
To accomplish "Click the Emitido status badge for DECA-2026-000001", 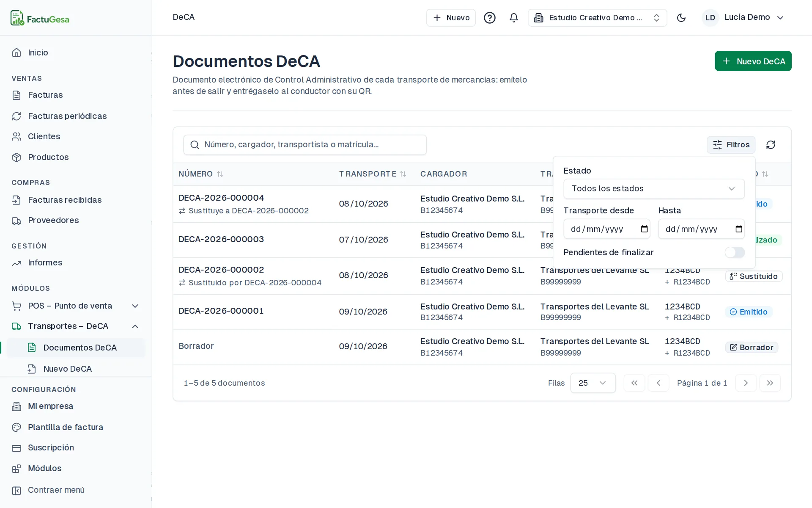I will tap(749, 312).
